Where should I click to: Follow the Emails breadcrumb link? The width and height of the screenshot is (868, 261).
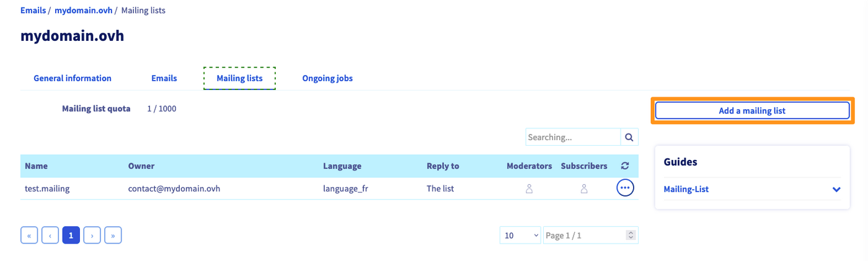tap(33, 11)
